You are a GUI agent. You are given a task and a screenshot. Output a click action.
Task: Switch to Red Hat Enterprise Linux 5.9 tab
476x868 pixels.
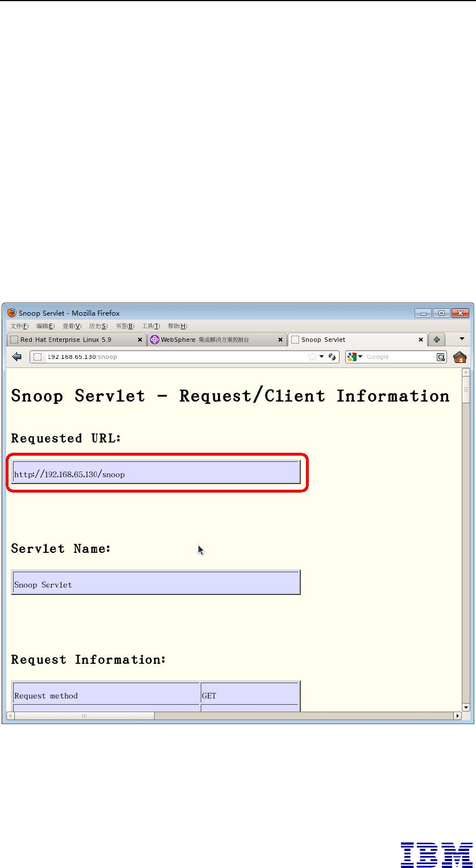click(x=76, y=340)
